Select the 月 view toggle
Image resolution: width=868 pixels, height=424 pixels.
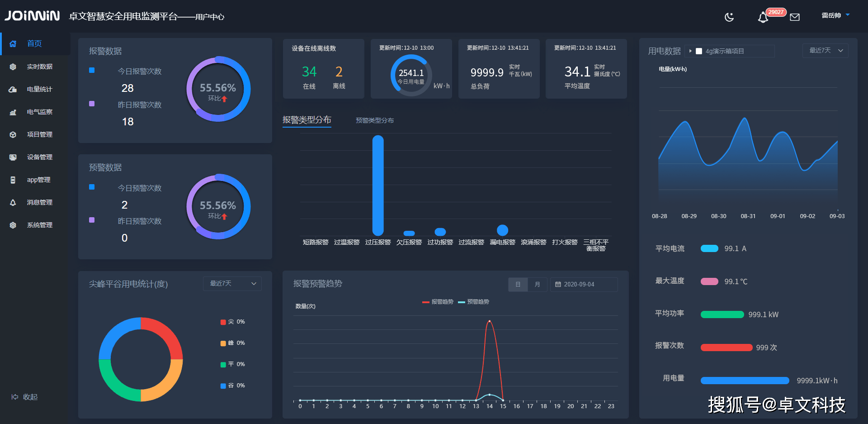pos(538,284)
